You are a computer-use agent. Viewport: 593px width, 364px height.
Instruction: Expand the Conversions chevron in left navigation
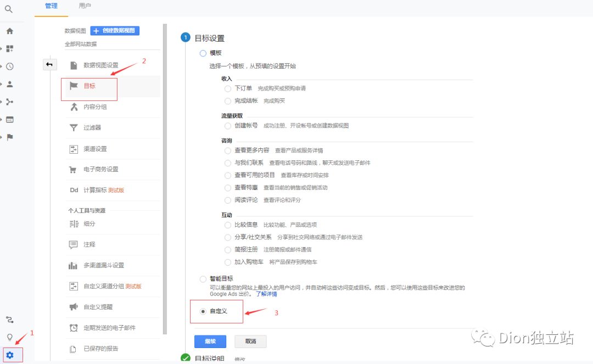9,137
